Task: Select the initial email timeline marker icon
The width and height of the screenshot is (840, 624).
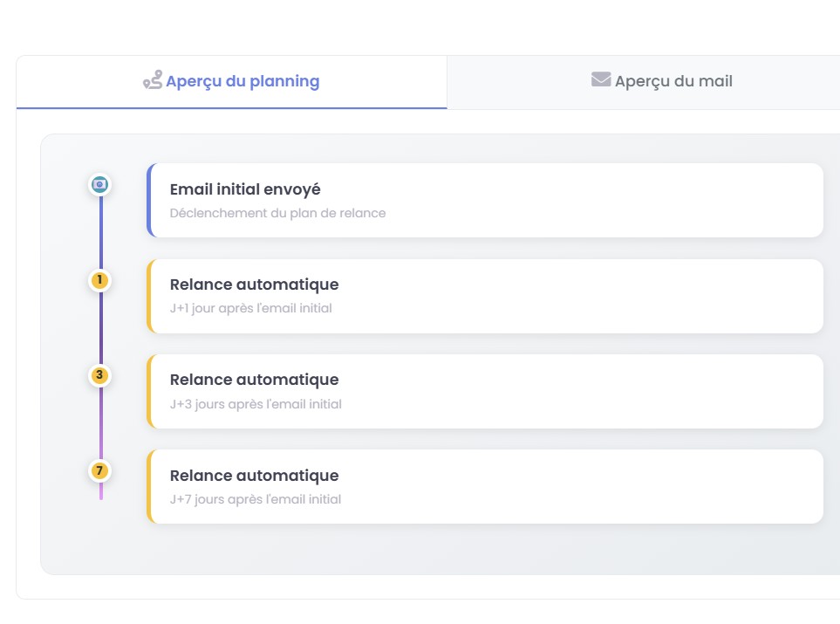Action: tap(99, 184)
